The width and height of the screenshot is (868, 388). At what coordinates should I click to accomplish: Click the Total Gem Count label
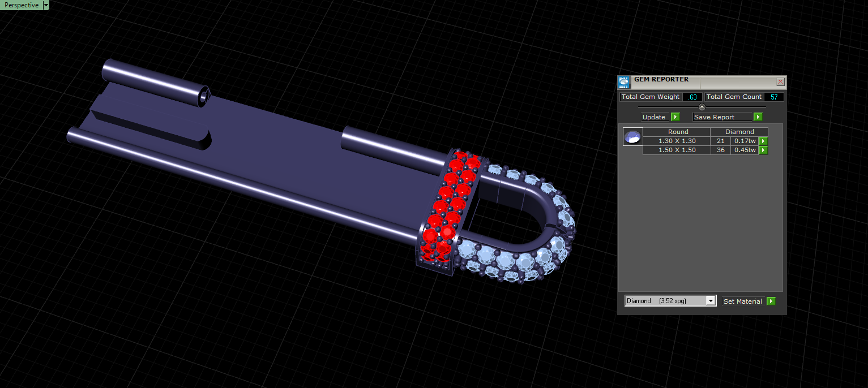(734, 97)
